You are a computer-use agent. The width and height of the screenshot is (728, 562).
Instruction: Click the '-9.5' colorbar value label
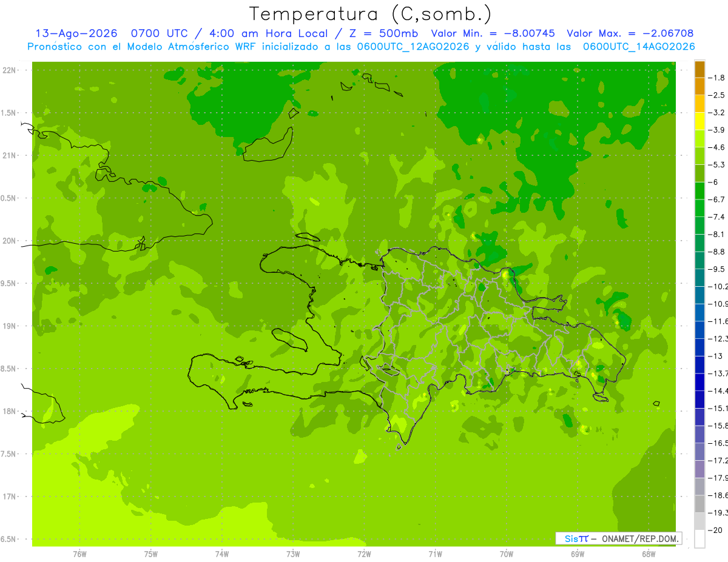716,269
